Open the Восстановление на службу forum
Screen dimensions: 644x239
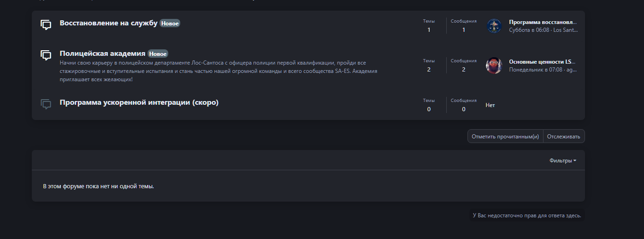pyautogui.click(x=109, y=23)
